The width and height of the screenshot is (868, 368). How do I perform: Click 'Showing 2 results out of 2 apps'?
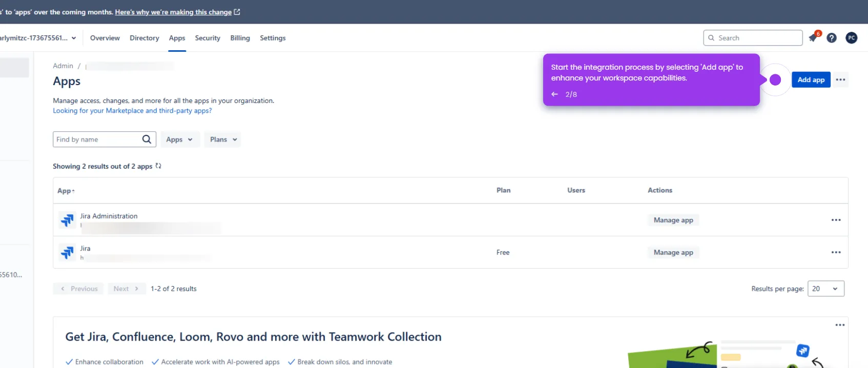tap(102, 167)
